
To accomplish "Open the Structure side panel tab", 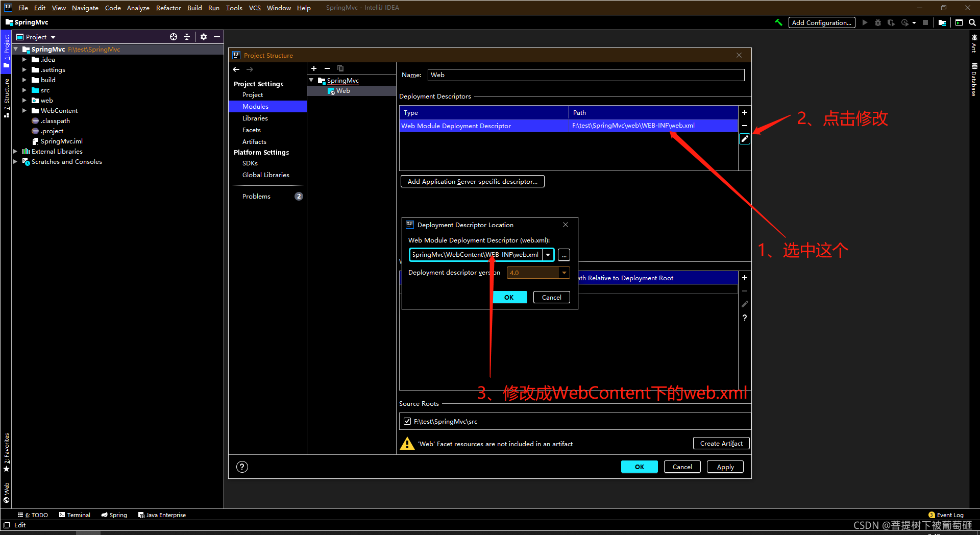I will tap(6, 99).
